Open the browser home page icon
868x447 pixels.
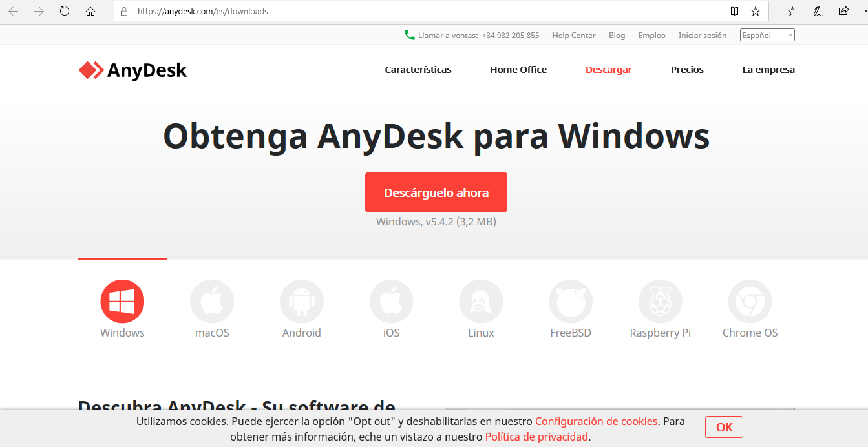90,11
